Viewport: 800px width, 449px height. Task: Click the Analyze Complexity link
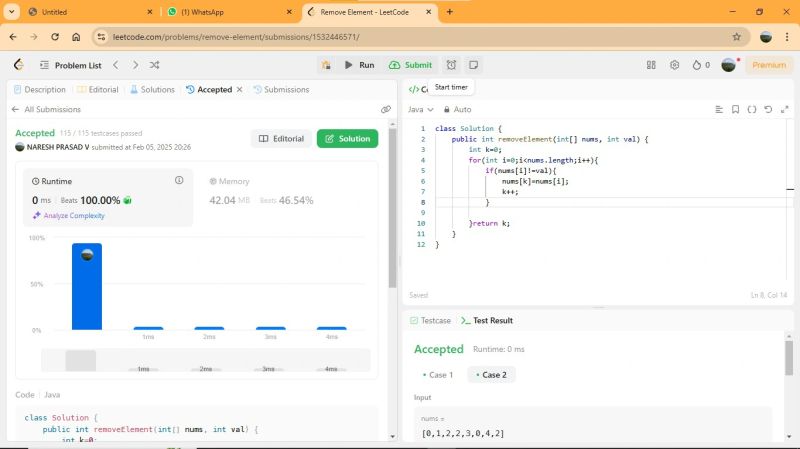tap(68, 215)
